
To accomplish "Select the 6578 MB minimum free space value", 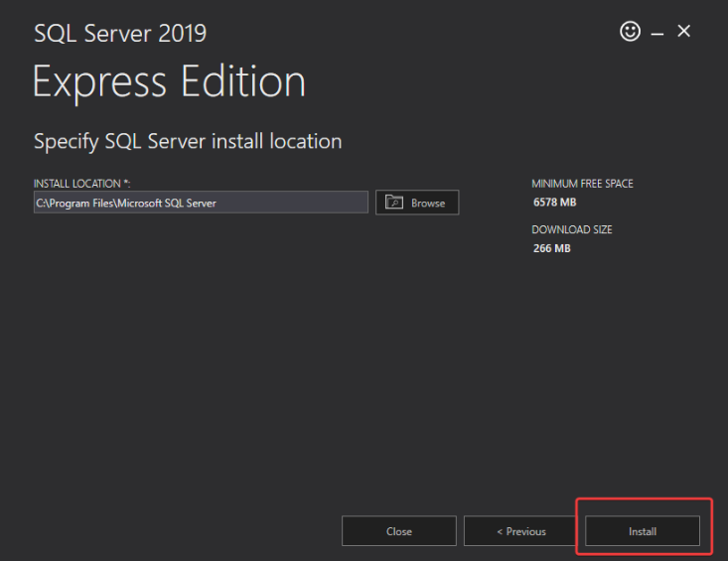I will 555,203.
